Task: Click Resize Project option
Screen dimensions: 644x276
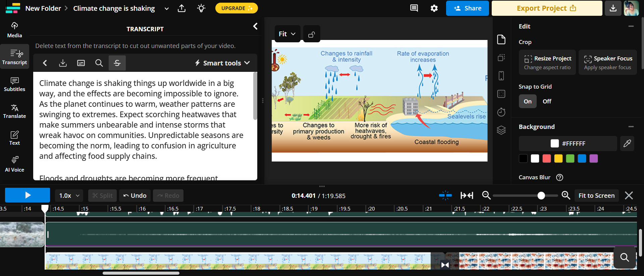Action: (547, 62)
